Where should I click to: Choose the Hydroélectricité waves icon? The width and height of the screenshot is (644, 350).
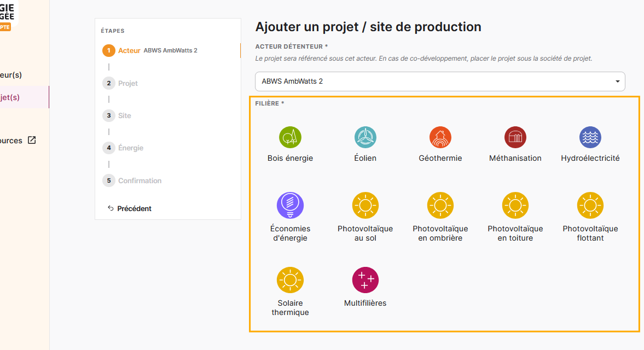click(x=590, y=137)
